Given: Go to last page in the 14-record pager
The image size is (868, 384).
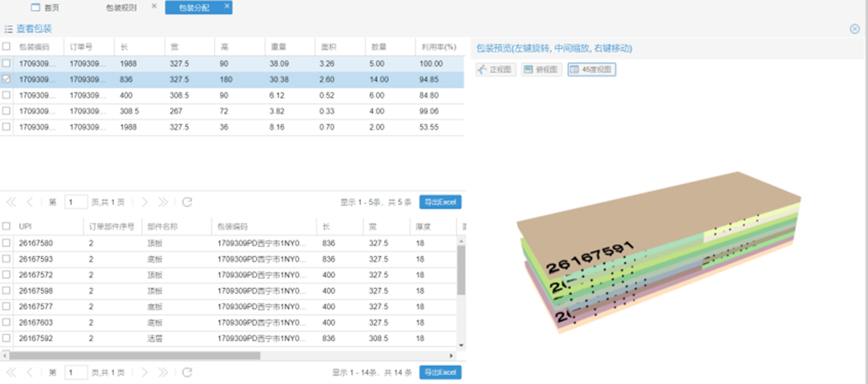Looking at the screenshot, I should (163, 373).
